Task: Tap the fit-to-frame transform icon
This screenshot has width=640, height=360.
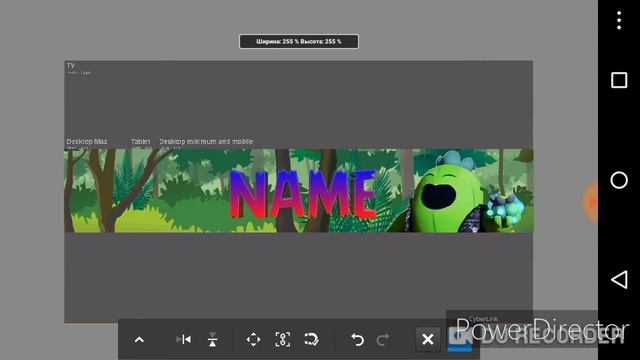Action: click(x=282, y=339)
